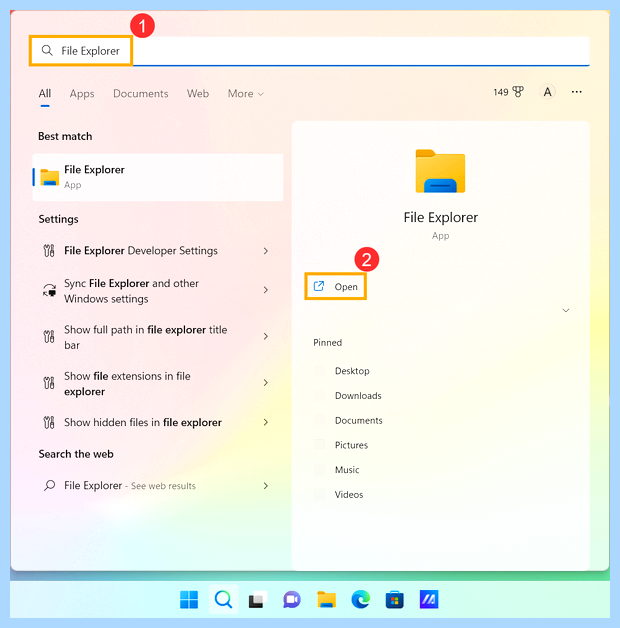Open pinned Downloads folder
This screenshot has width=620, height=628.
coord(358,396)
